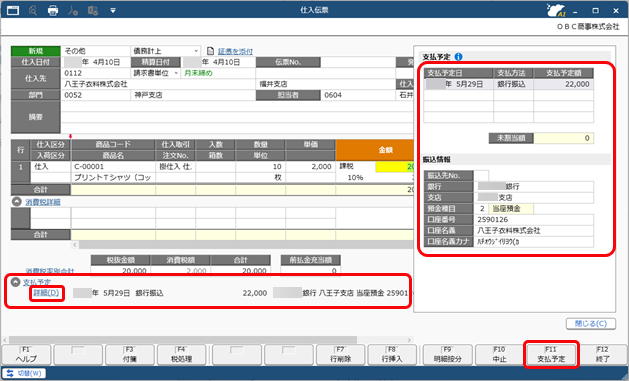Click the F7 行削除 function key
The width and height of the screenshot is (629, 381).
pyautogui.click(x=341, y=355)
